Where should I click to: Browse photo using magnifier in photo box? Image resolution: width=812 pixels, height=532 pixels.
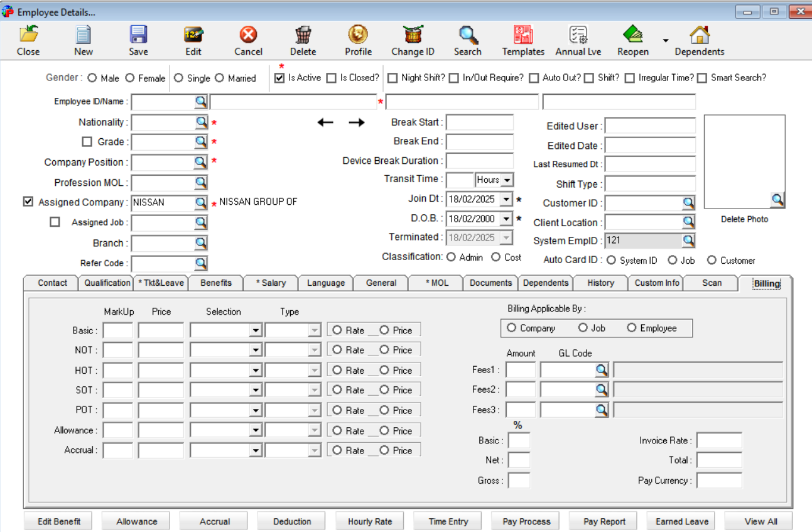[777, 200]
